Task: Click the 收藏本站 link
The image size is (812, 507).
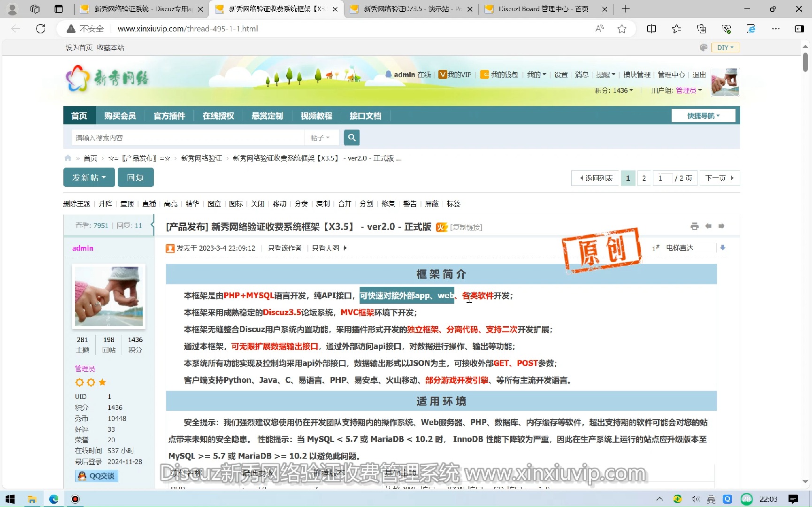Action: coord(111,47)
